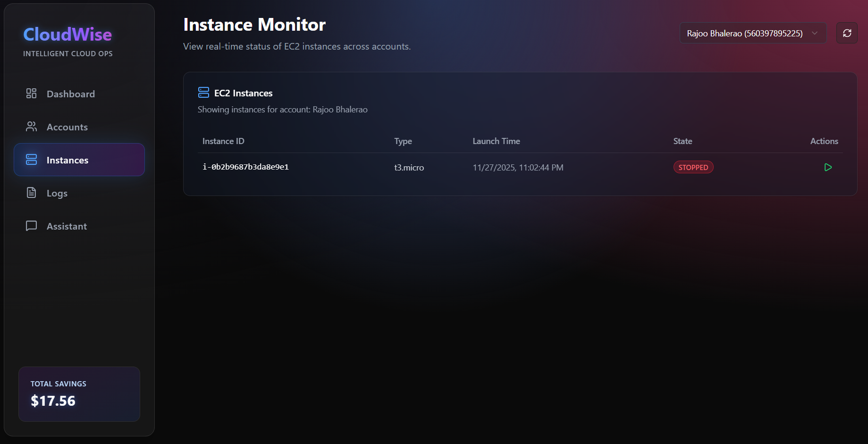Click the Type column header
This screenshot has height=444, width=868.
pos(403,141)
